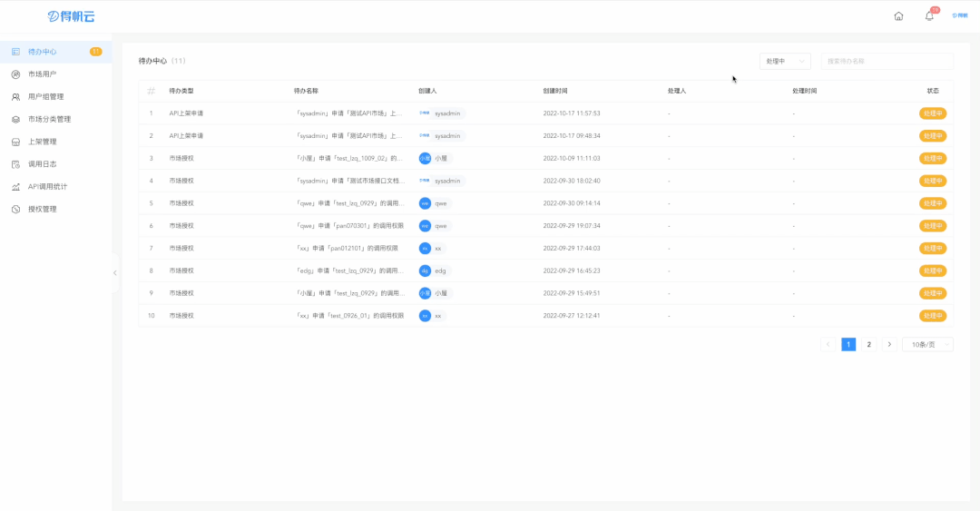Click the 待办类型 column header
This screenshot has width=980, height=511.
click(181, 92)
